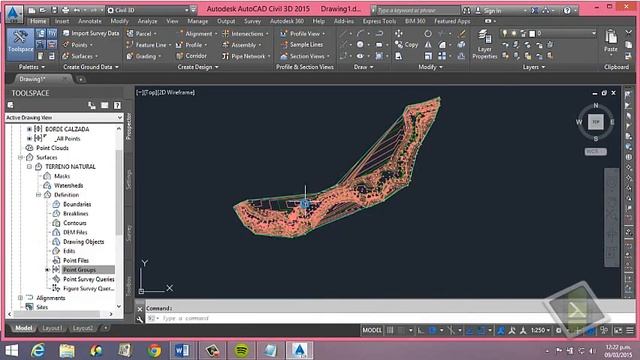The width and height of the screenshot is (640, 360).
Task: Open the 1:250 annotation scale menu
Action: pos(540,330)
